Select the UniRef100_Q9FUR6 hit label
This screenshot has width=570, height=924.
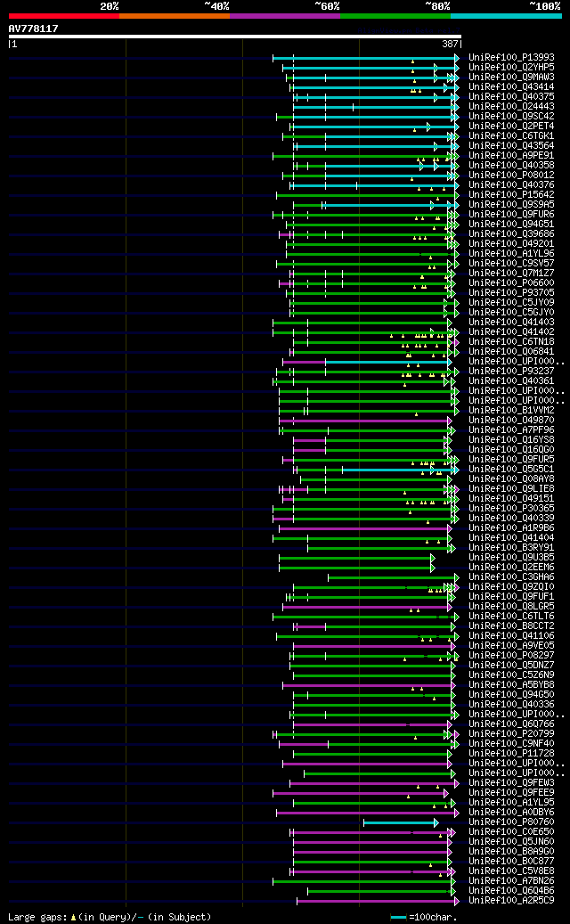coord(512,215)
